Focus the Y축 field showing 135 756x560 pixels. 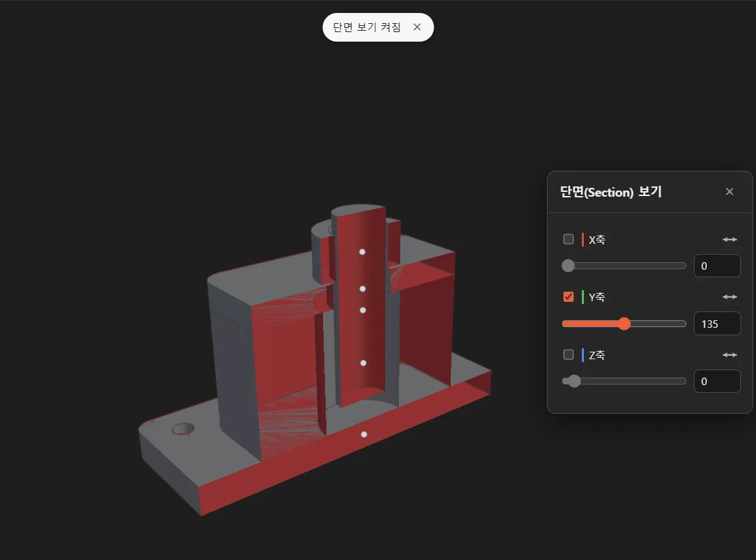[717, 324]
